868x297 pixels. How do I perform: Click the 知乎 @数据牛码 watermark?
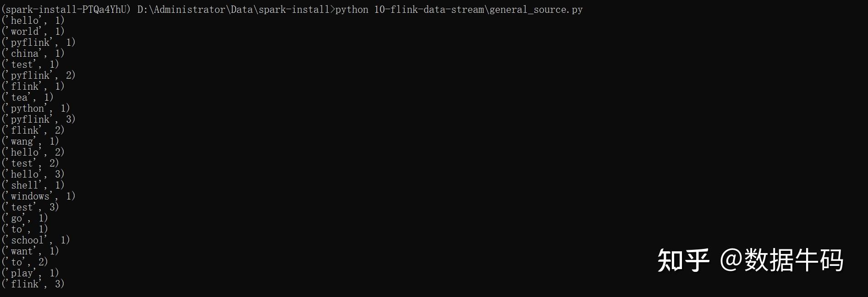click(750, 260)
